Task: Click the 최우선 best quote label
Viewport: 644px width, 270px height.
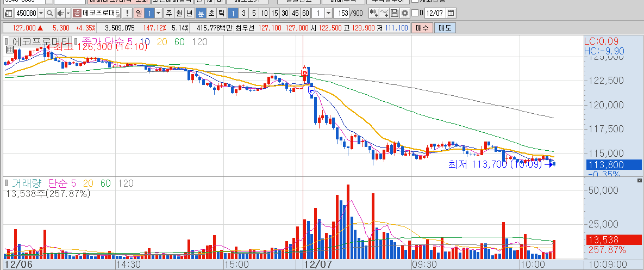Action: 245,28
